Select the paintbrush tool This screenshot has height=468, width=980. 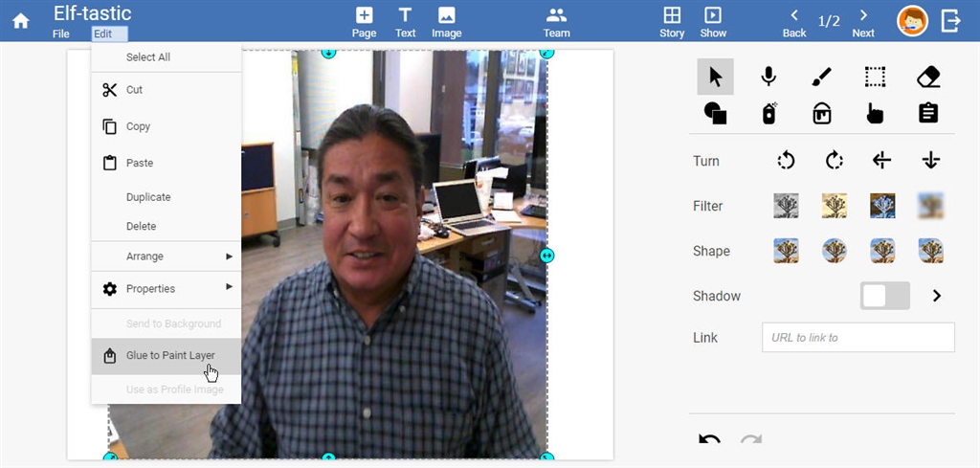click(x=822, y=77)
